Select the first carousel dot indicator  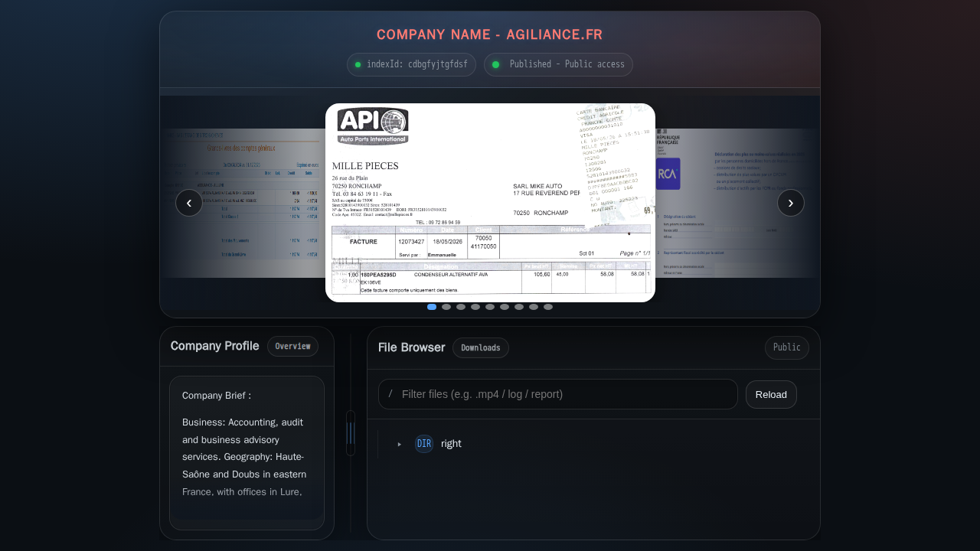coord(432,307)
